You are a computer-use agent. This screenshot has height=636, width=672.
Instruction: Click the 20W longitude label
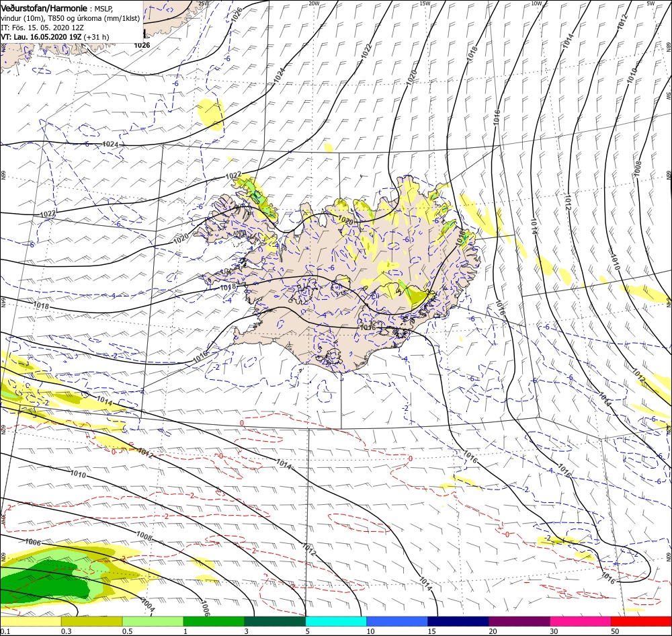[314, 3]
